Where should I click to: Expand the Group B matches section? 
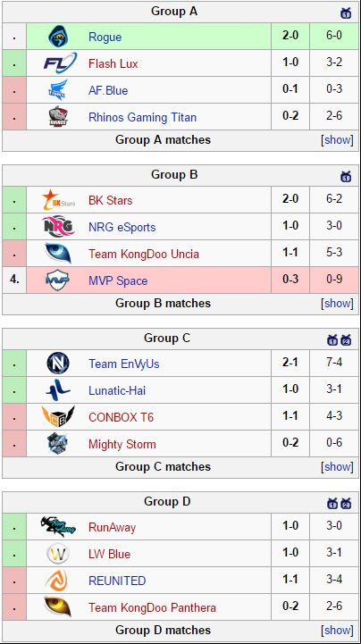(337, 303)
